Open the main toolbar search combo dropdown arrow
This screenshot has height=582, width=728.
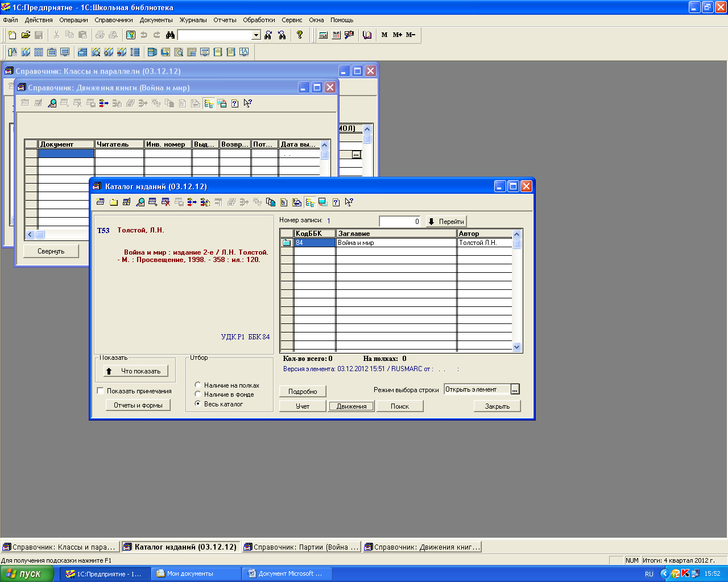pyautogui.click(x=256, y=35)
